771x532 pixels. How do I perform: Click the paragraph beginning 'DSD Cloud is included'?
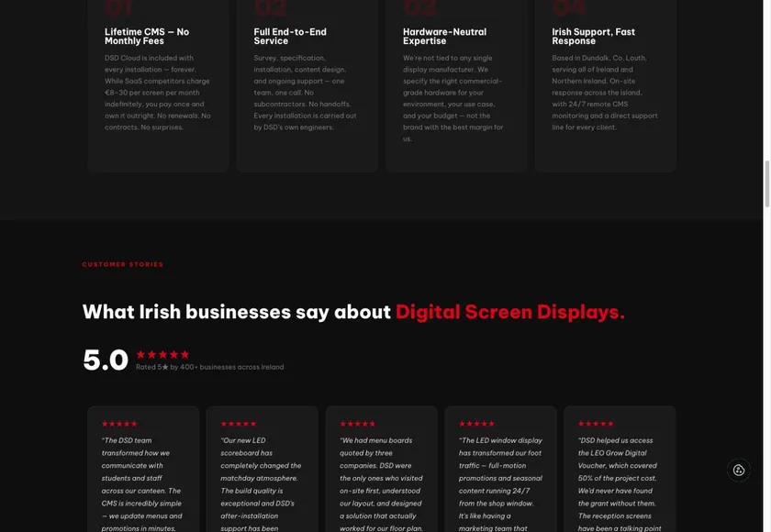157,93
